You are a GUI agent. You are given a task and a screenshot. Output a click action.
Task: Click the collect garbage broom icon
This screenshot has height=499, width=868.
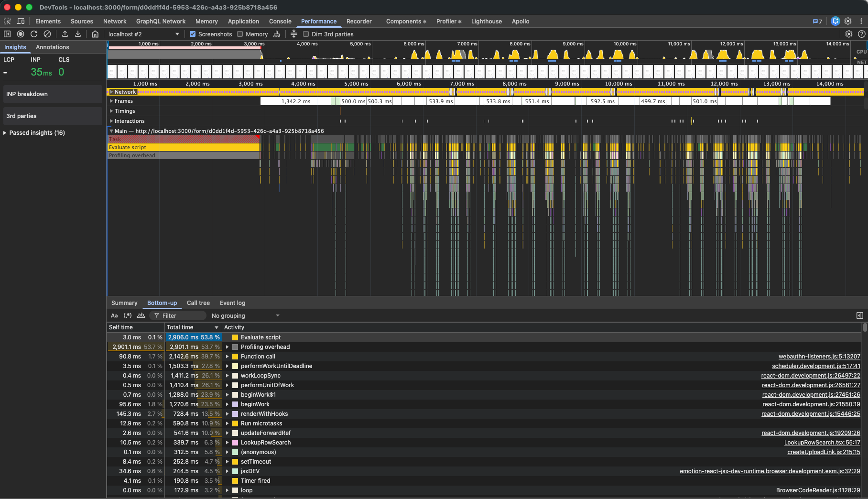click(x=277, y=34)
